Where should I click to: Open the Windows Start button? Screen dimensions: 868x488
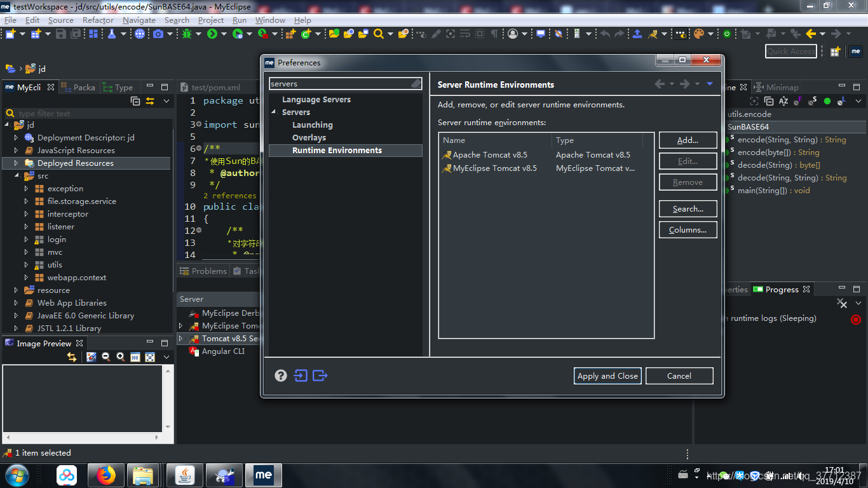point(17,475)
